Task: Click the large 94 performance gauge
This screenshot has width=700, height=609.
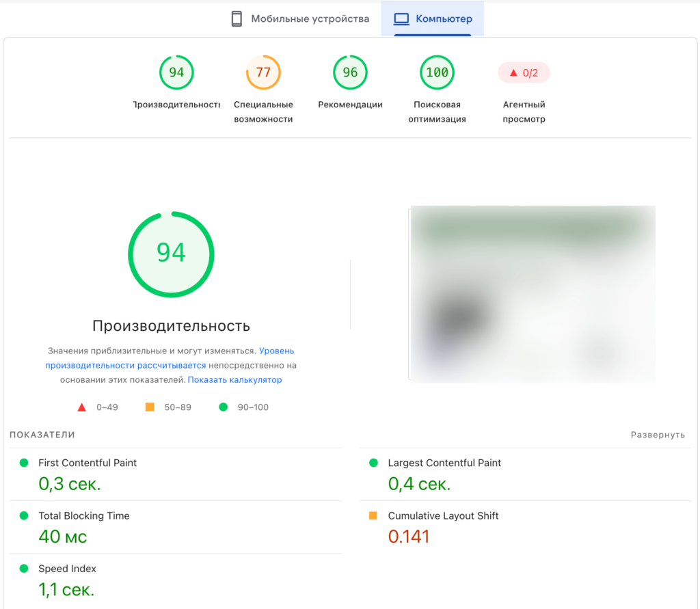Action: pyautogui.click(x=171, y=254)
